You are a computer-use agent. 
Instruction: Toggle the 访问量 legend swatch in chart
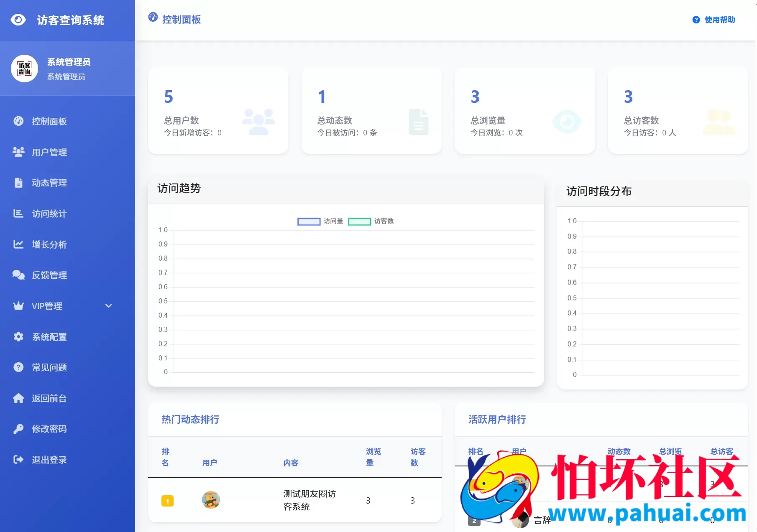coord(309,221)
